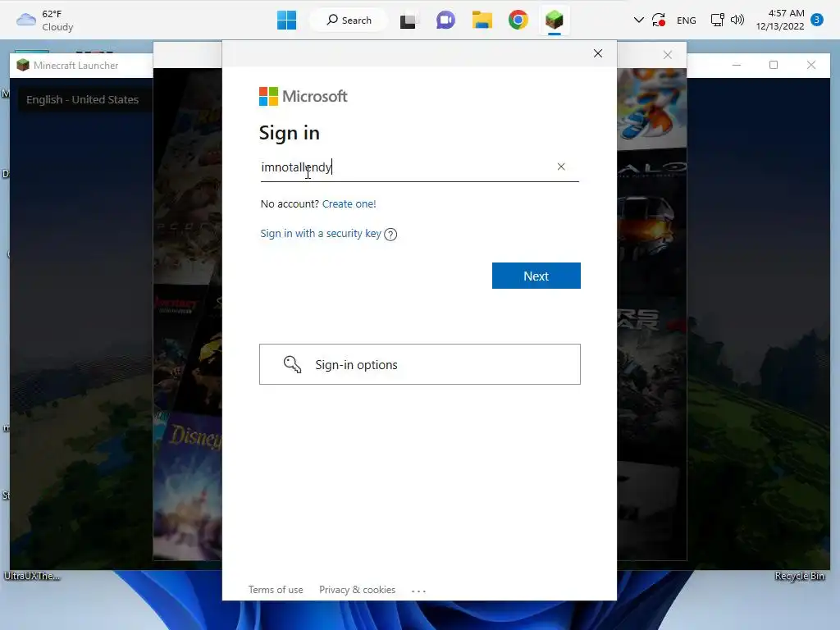The width and height of the screenshot is (840, 630).
Task: Open footer more options ellipsis
Action: coord(418,591)
